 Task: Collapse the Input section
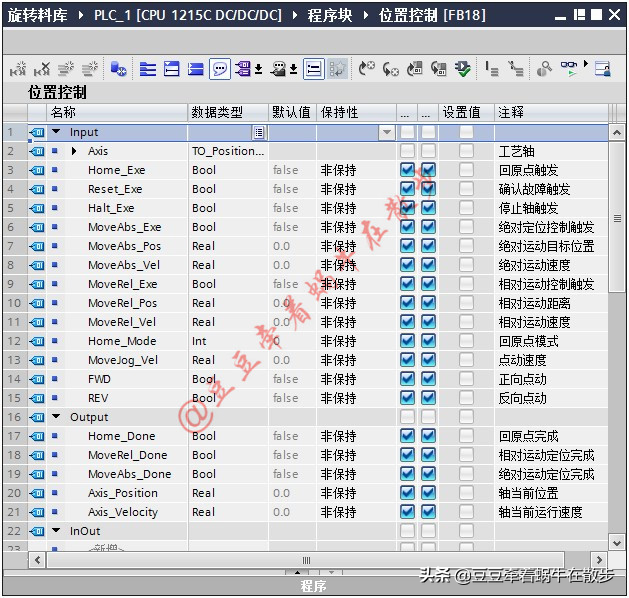(x=56, y=132)
